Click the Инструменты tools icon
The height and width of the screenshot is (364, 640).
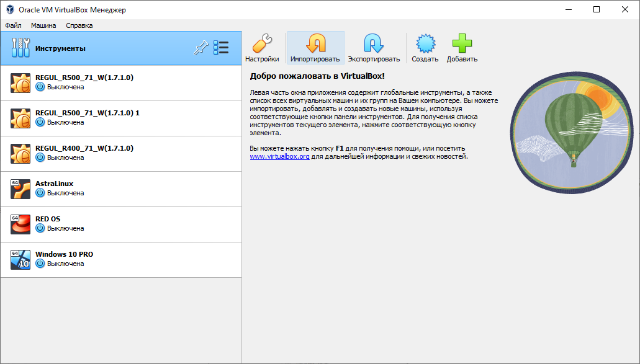(x=20, y=48)
